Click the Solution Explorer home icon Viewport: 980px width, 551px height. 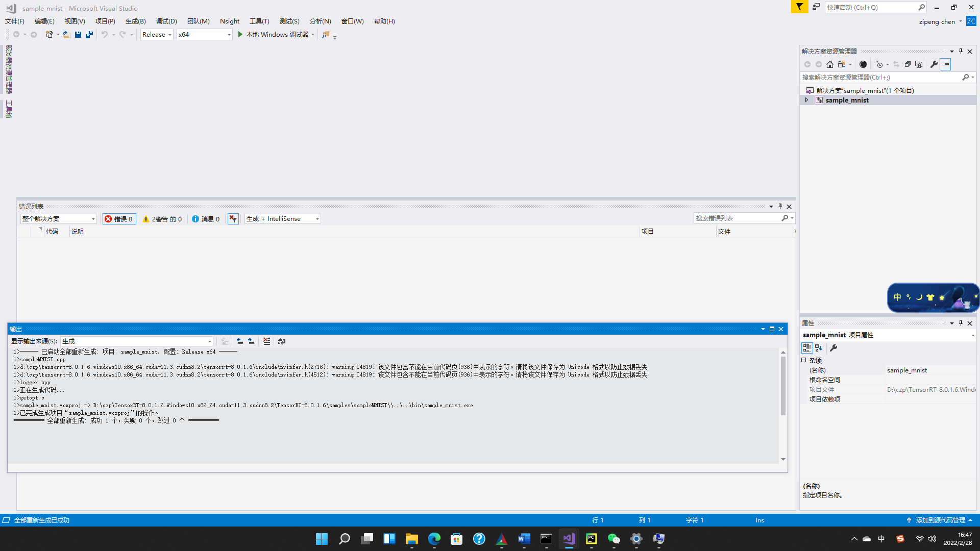click(x=830, y=64)
